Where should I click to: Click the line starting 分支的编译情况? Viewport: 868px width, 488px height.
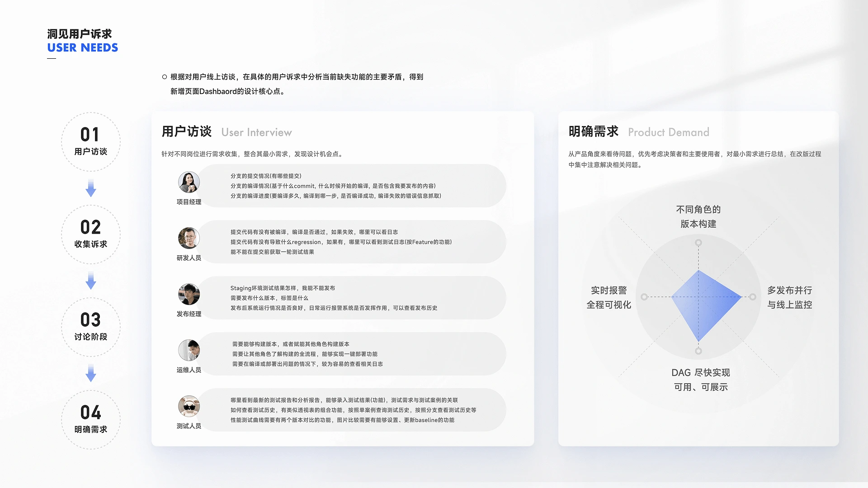333,186
